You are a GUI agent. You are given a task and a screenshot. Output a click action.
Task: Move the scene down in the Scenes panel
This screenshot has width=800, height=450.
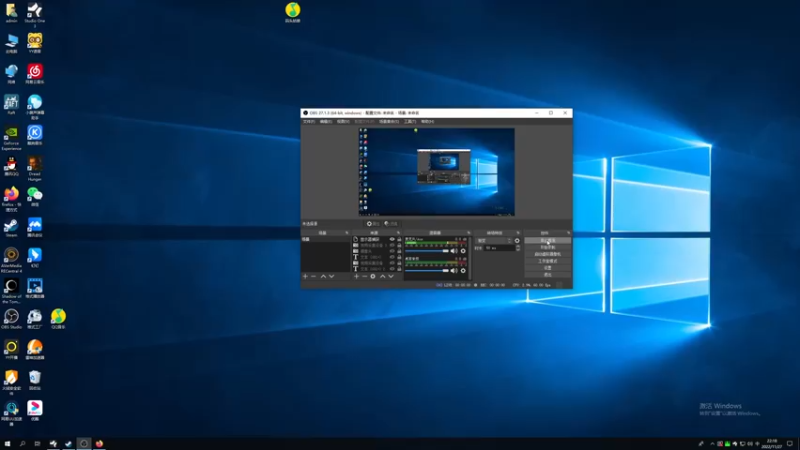point(332,276)
